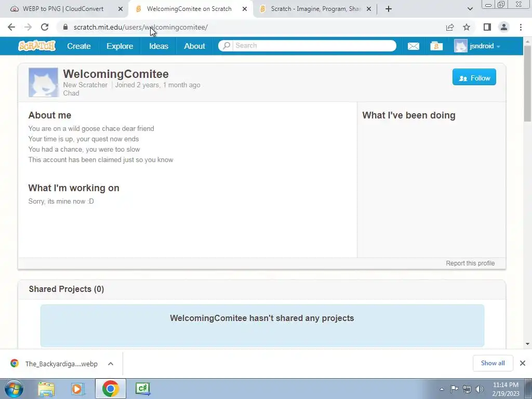Open Chrome three-dot menu
Viewport: 532px width, 399px height.
click(521, 27)
